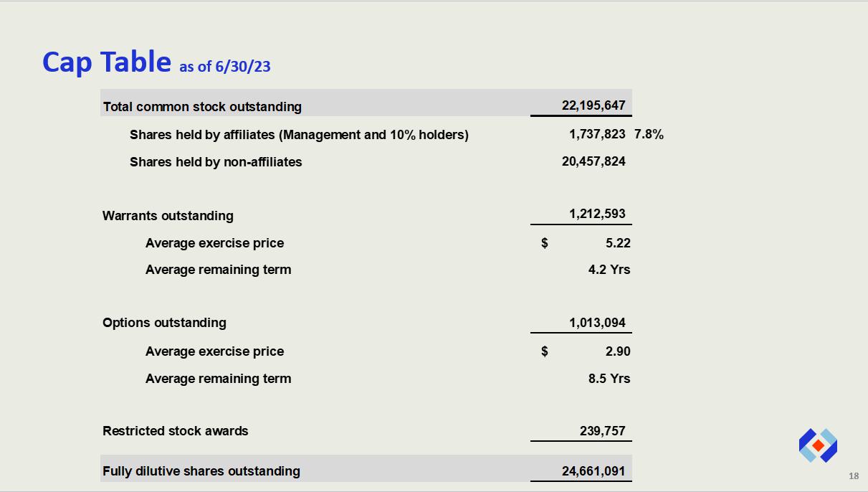868x492 pixels.
Task: Click the 7.8% affiliates percentage
Action: click(649, 134)
